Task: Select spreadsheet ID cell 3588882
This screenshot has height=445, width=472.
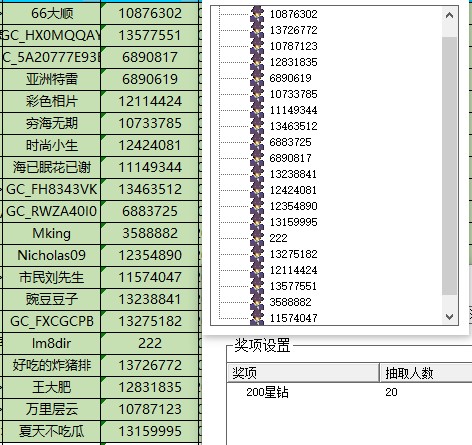Action: tap(150, 233)
